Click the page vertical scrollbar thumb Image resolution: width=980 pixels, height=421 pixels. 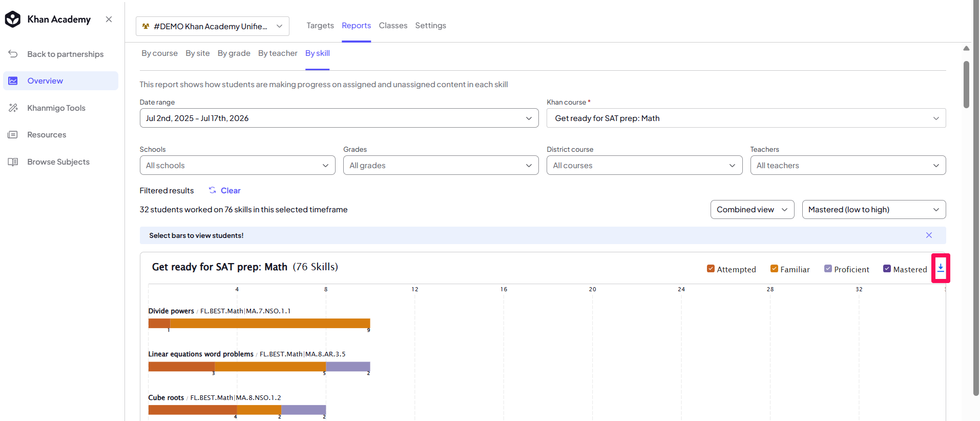point(966,85)
